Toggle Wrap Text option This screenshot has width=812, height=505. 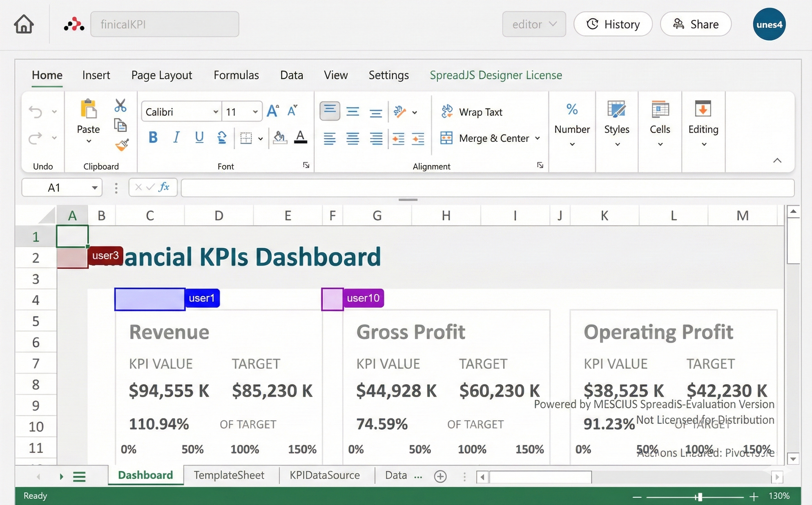472,112
